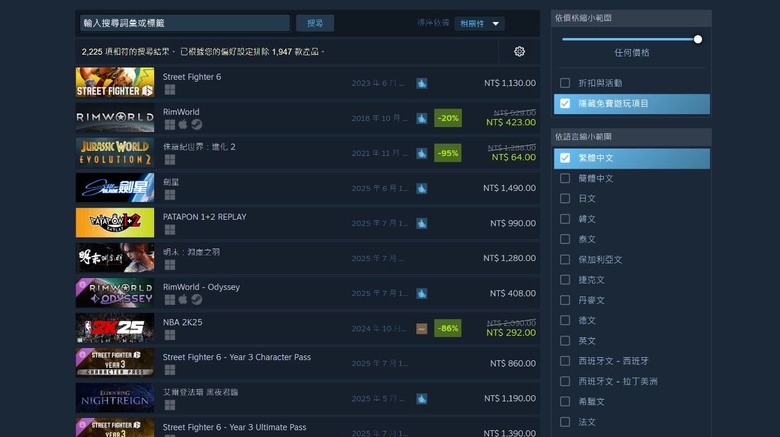Collapse the 依語言縮小範圍 filter header
Image resolution: width=780 pixels, height=437 pixels.
click(632, 137)
